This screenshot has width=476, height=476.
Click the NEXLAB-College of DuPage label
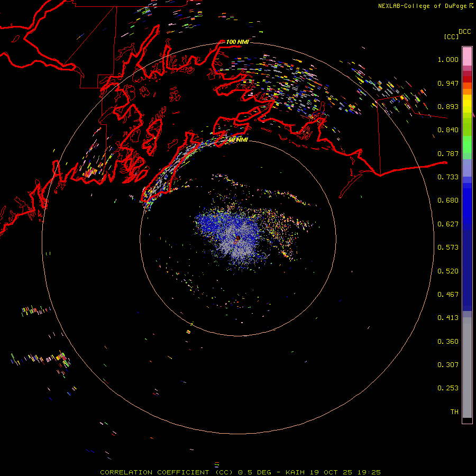pos(423,6)
